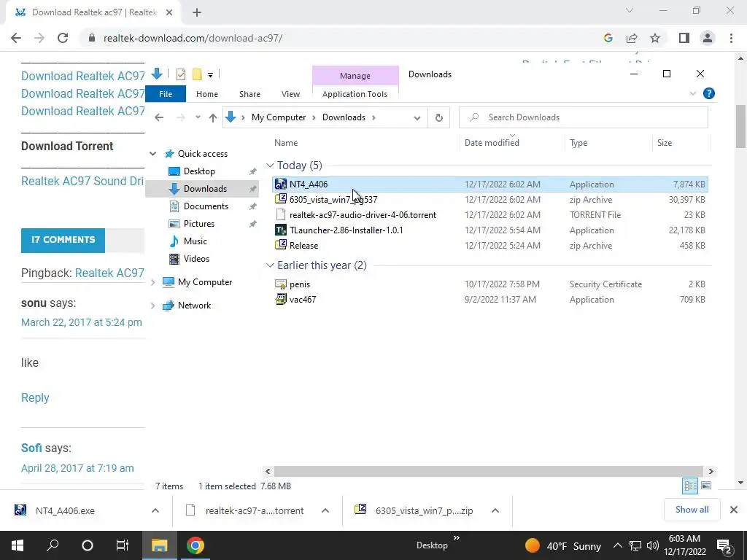
Task: Click the Search Downloads field
Action: [583, 117]
